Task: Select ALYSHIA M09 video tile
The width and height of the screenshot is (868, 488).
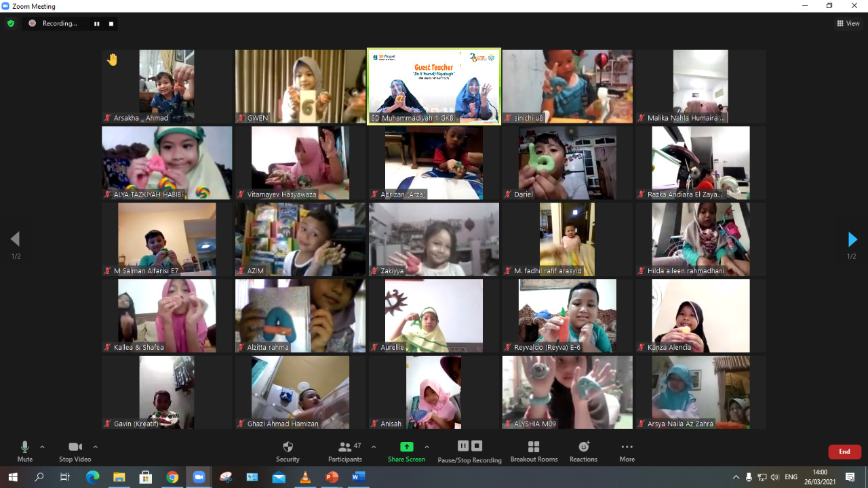Action: [x=568, y=392]
